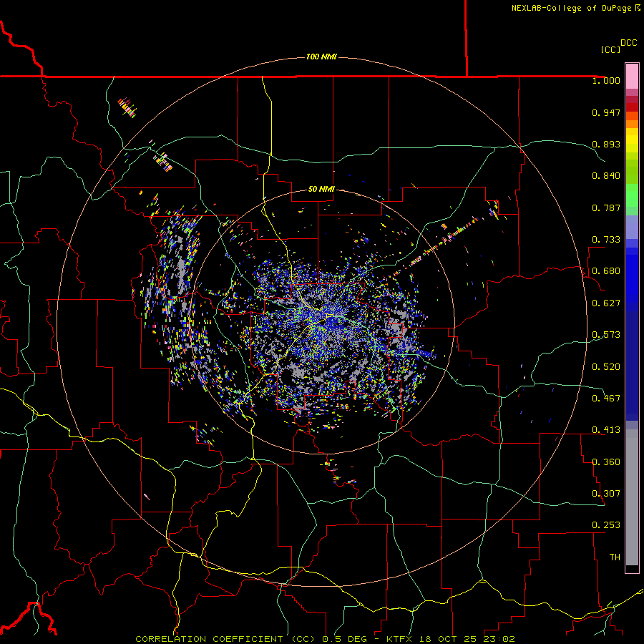The height and width of the screenshot is (644, 644).
Task: Click the TH threshold label on legend
Action: [x=615, y=557]
